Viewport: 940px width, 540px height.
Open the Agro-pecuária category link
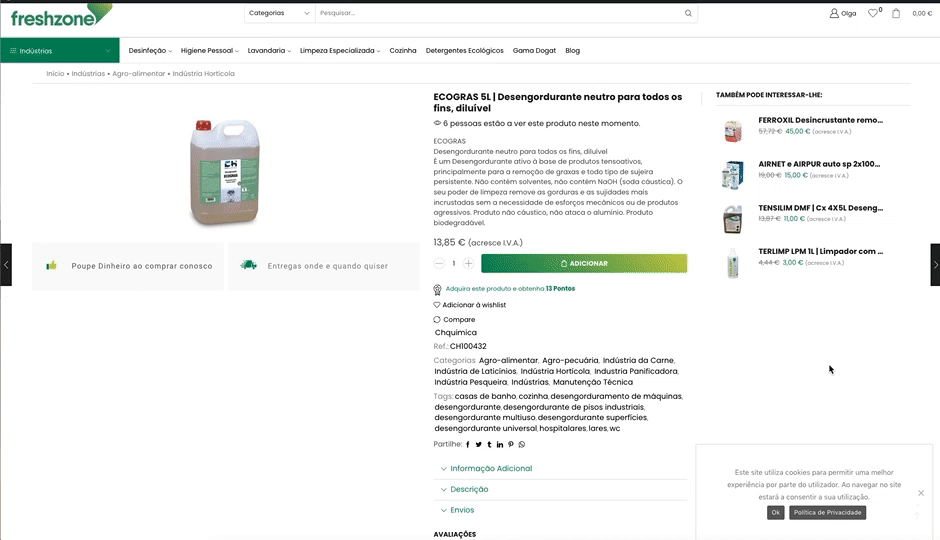point(570,360)
